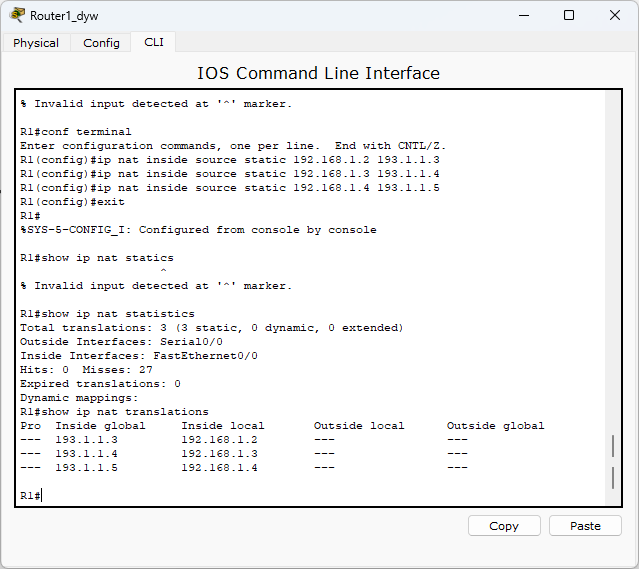
Task: Click inside local address 192.168.1.4 in table
Action: pyautogui.click(x=219, y=468)
